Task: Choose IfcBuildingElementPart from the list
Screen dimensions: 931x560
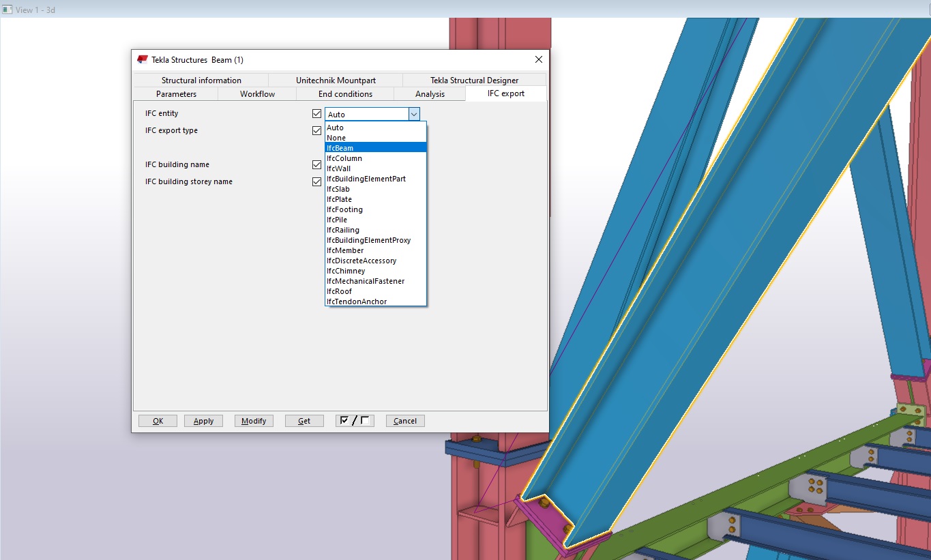Action: [x=376, y=179]
